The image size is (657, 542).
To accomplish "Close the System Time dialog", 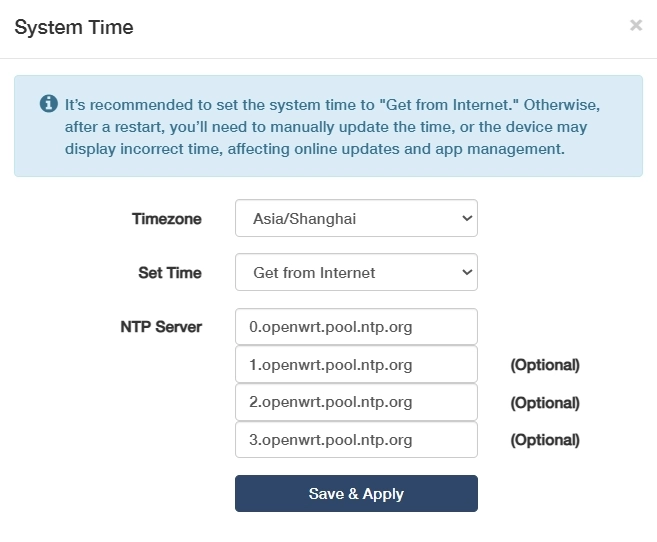I will coord(635,26).
